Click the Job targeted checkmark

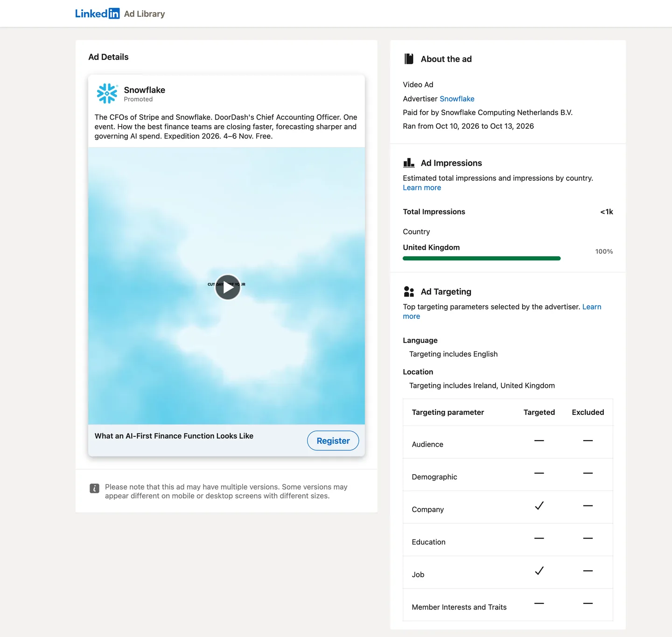click(539, 571)
